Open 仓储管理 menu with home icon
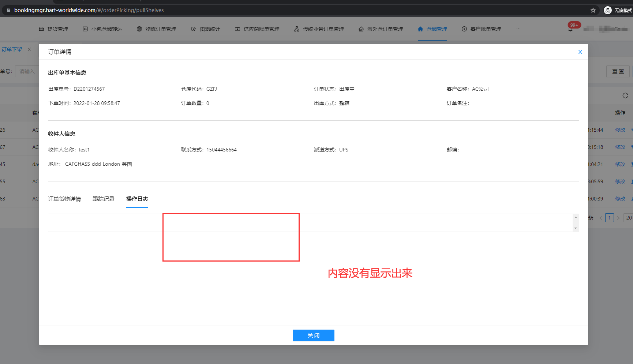Screen dimensions: 633x364 tap(432, 29)
